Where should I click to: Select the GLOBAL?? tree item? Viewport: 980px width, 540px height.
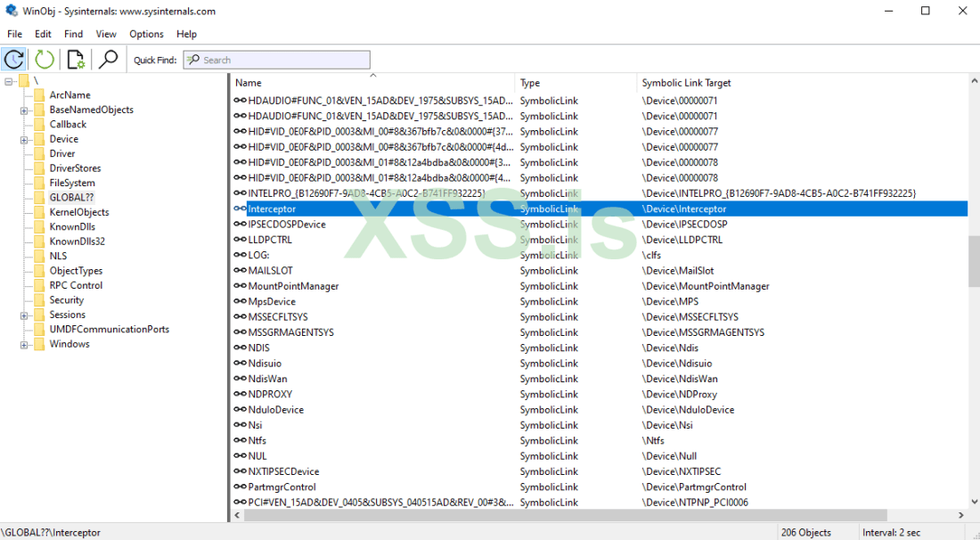(x=72, y=198)
